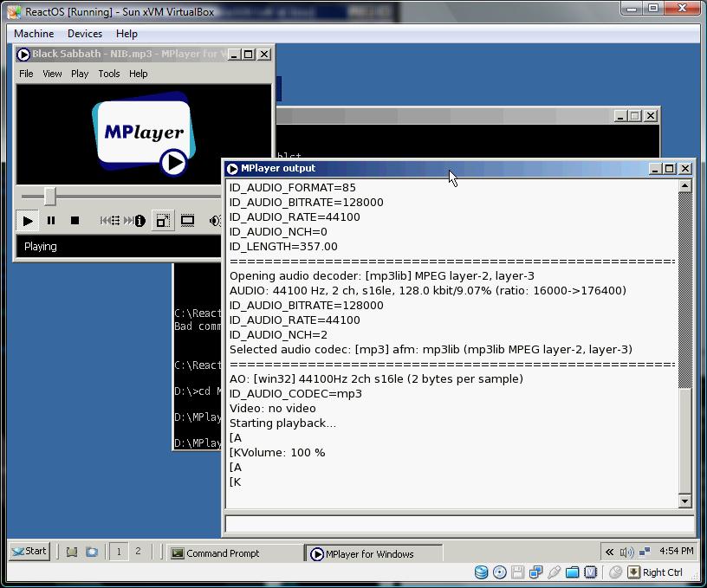The width and height of the screenshot is (707, 588).
Task: Open the Play menu
Action: click(x=80, y=74)
